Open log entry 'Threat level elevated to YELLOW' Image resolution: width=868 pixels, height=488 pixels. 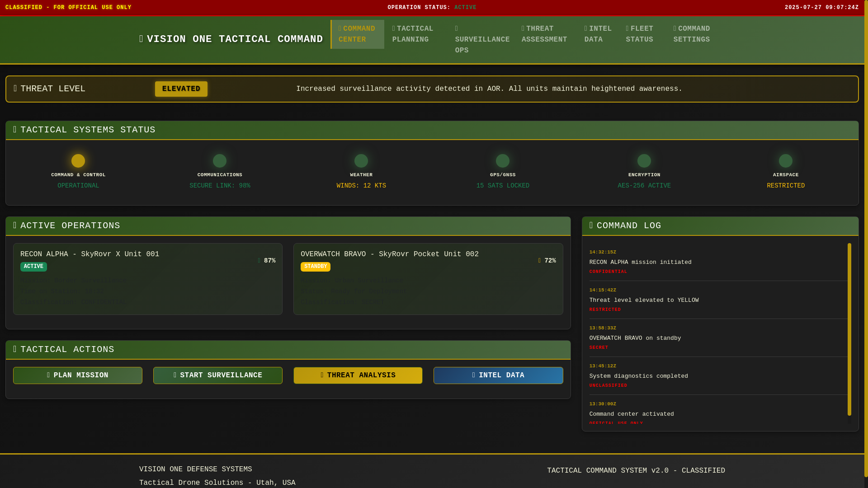click(718, 300)
